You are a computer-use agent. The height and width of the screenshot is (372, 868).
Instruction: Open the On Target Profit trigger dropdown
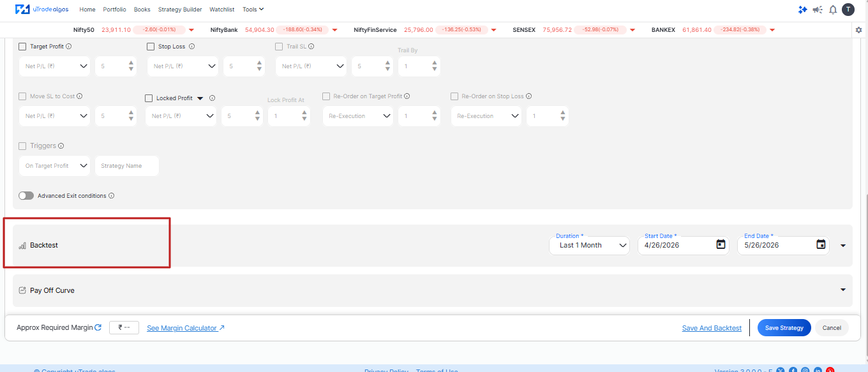tap(54, 166)
